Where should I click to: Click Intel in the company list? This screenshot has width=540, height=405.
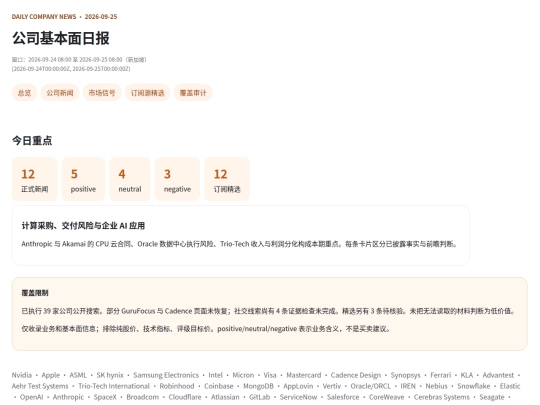pyautogui.click(x=216, y=375)
